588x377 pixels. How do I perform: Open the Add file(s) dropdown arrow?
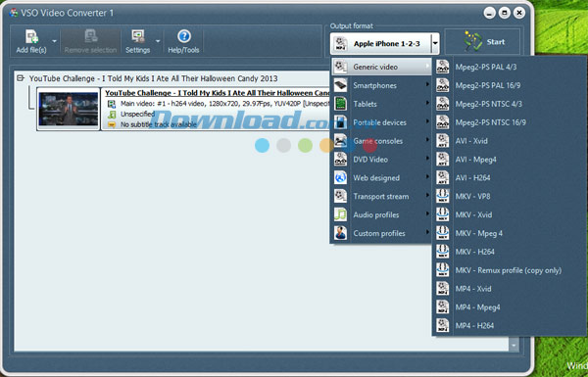click(x=54, y=41)
